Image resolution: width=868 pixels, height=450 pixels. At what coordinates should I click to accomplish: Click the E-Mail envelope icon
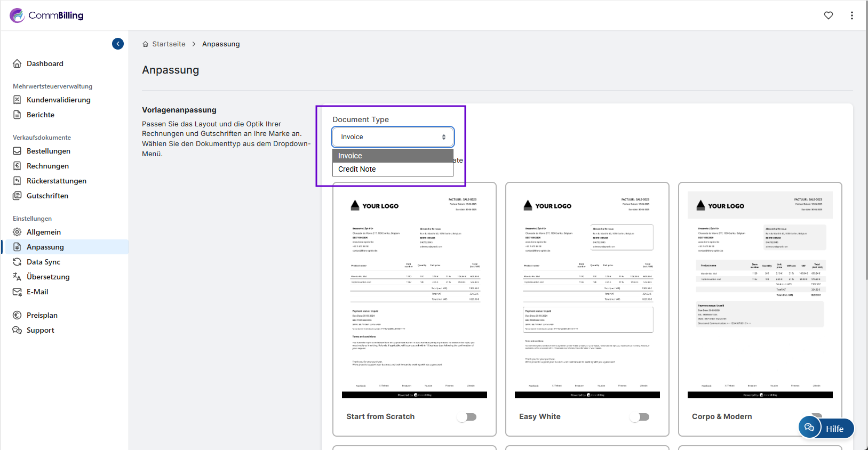(17, 292)
